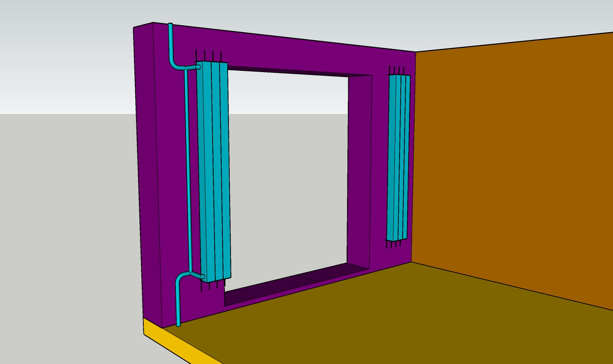Click the purple wall's left side face
Image resolution: width=613 pixels, height=364 pixels.
coord(147,171)
